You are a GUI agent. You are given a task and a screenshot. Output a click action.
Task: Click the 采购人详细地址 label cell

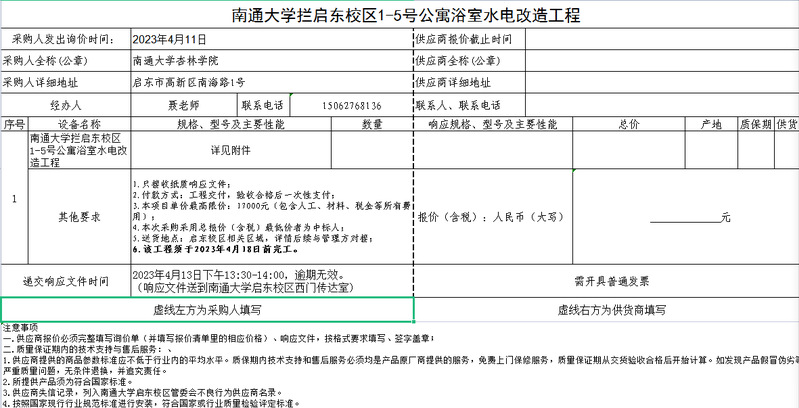tap(66, 83)
